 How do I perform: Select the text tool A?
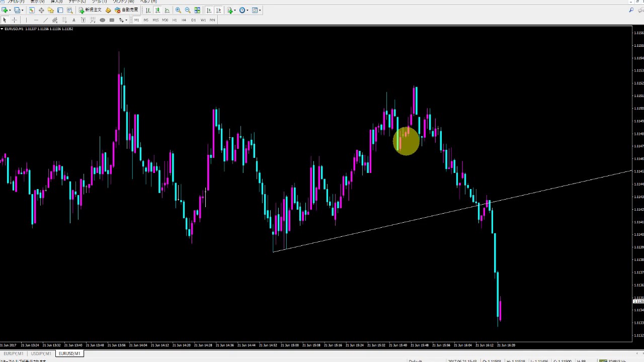click(74, 20)
